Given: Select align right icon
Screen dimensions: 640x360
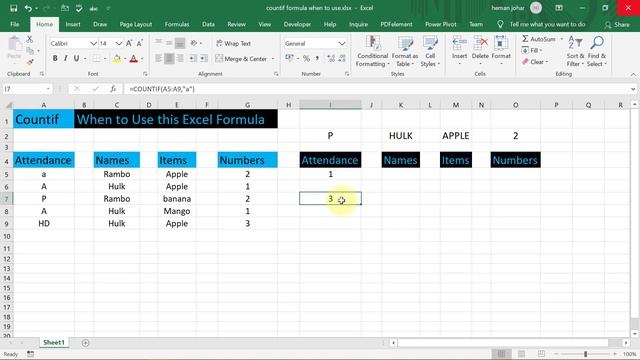Looking at the screenshot, I should (x=179, y=59).
